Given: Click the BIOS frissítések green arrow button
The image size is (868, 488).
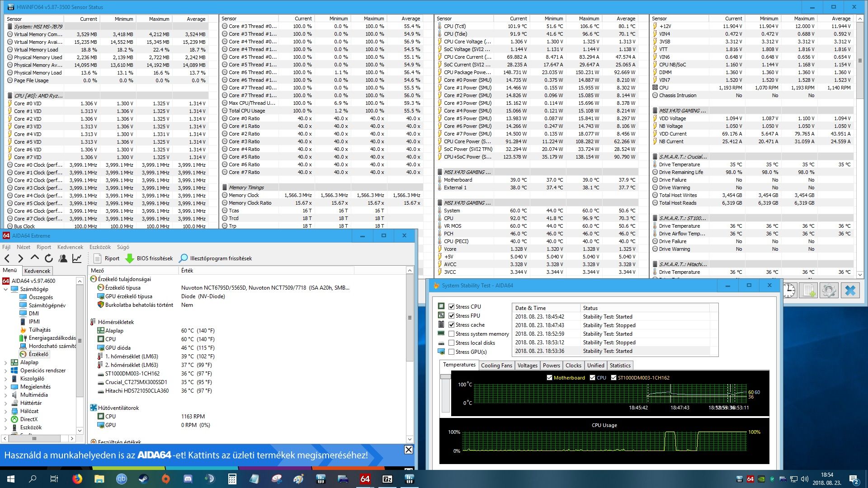Looking at the screenshot, I should [x=130, y=258].
